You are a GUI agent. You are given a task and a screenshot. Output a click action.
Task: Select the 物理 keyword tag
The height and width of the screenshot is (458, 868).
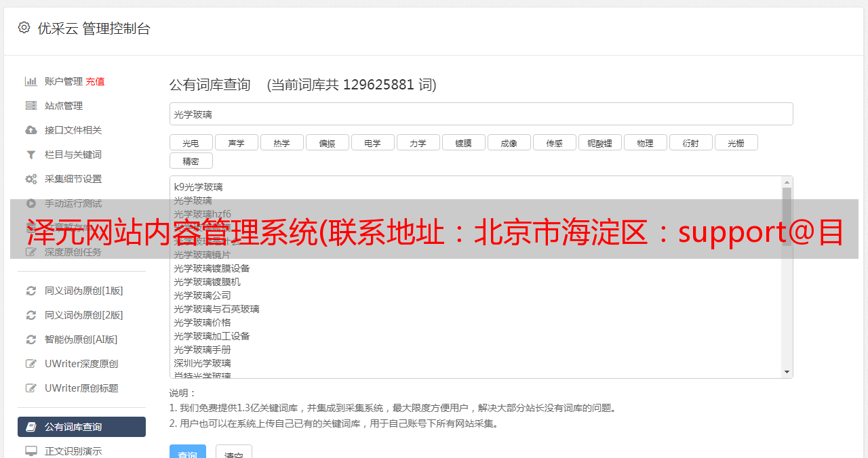[x=646, y=142]
